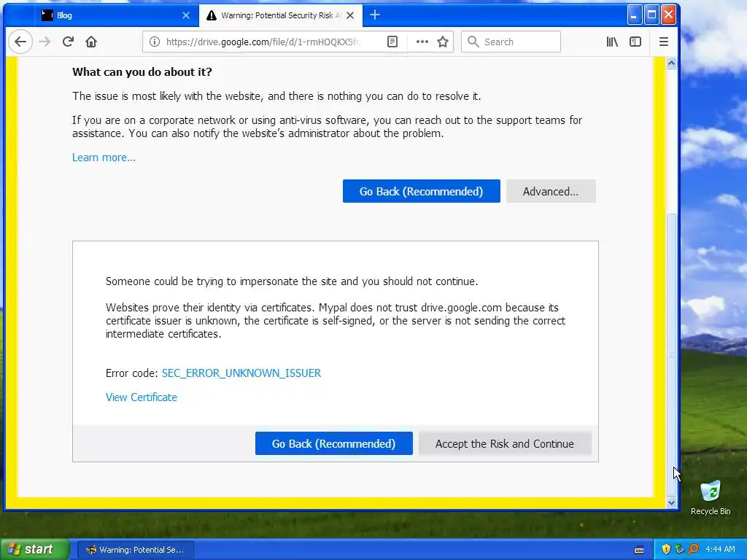Click the Search box
Screen dimensions: 747x560
511,42
